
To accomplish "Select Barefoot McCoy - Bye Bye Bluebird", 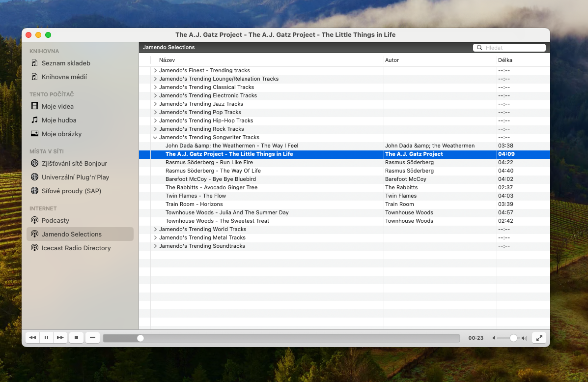I will click(211, 179).
